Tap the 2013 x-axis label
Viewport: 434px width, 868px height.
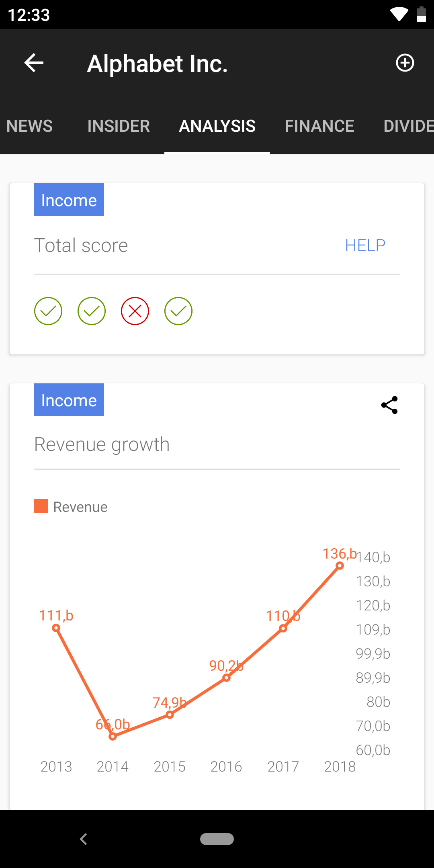point(56,767)
